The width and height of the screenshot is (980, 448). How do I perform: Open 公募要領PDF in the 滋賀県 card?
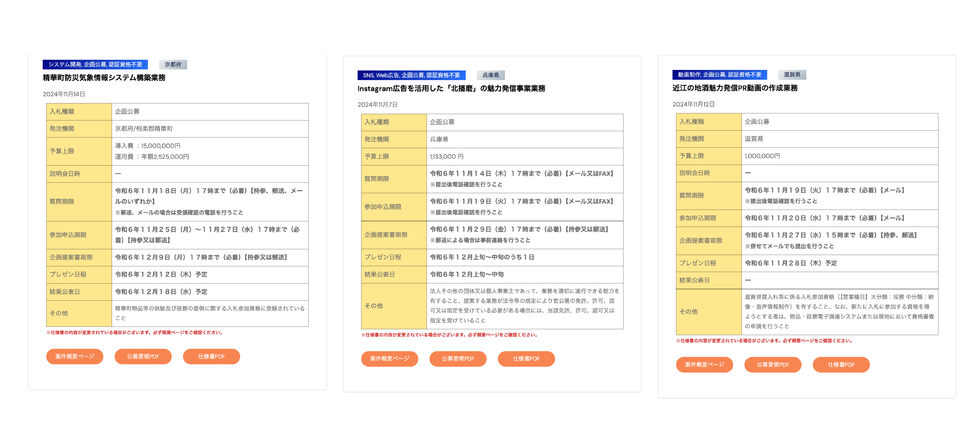[773, 364]
